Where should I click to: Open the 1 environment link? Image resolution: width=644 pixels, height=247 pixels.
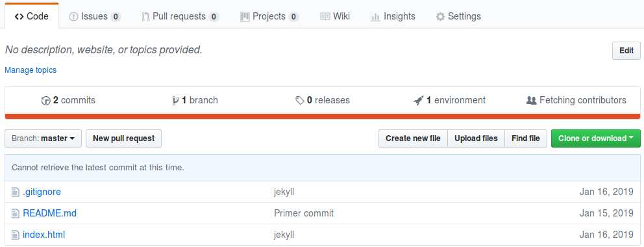pyautogui.click(x=449, y=100)
